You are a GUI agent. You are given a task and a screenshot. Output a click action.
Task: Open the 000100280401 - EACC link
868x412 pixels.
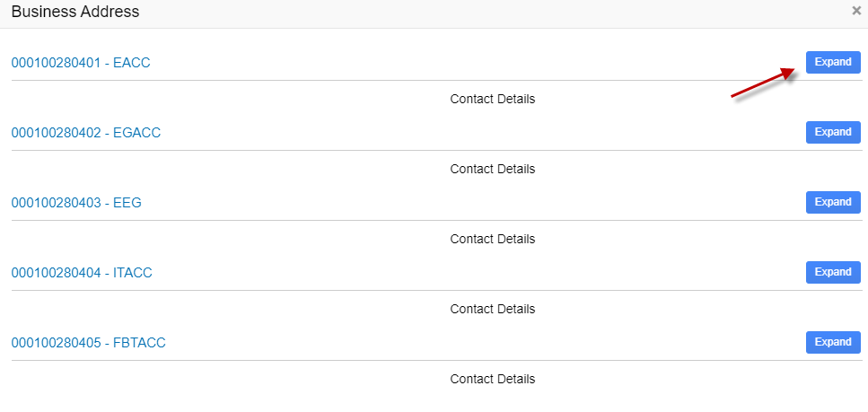pos(80,63)
